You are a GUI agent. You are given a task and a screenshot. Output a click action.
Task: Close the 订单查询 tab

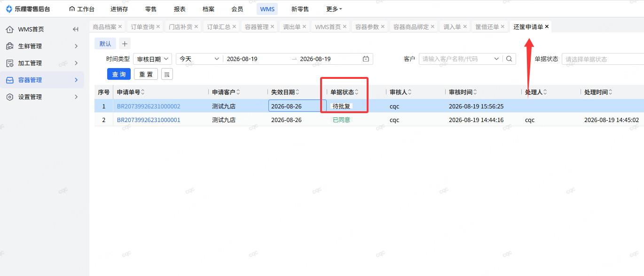tap(158, 27)
